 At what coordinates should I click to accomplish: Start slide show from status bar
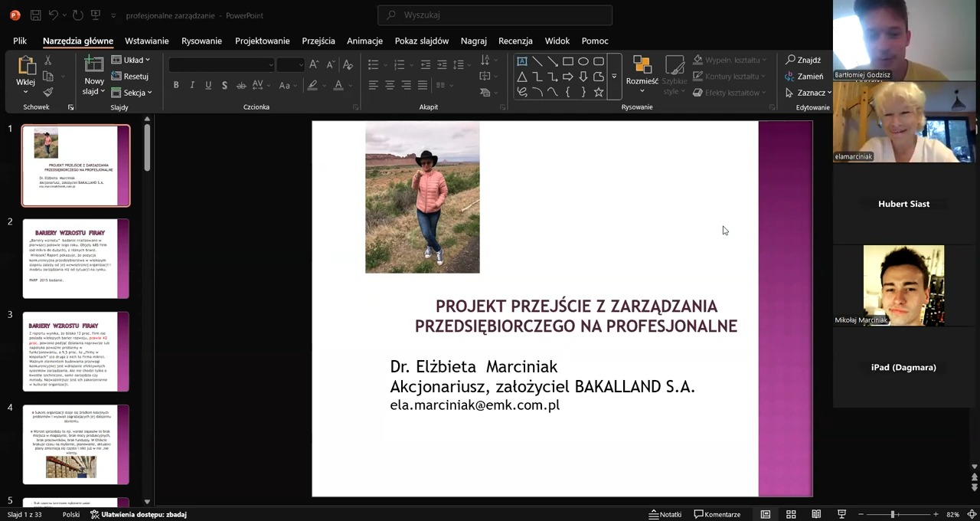(841, 514)
